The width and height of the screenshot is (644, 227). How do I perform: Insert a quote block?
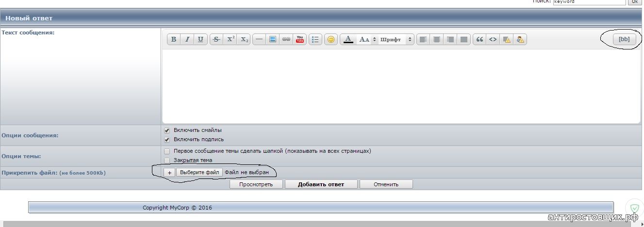point(479,40)
